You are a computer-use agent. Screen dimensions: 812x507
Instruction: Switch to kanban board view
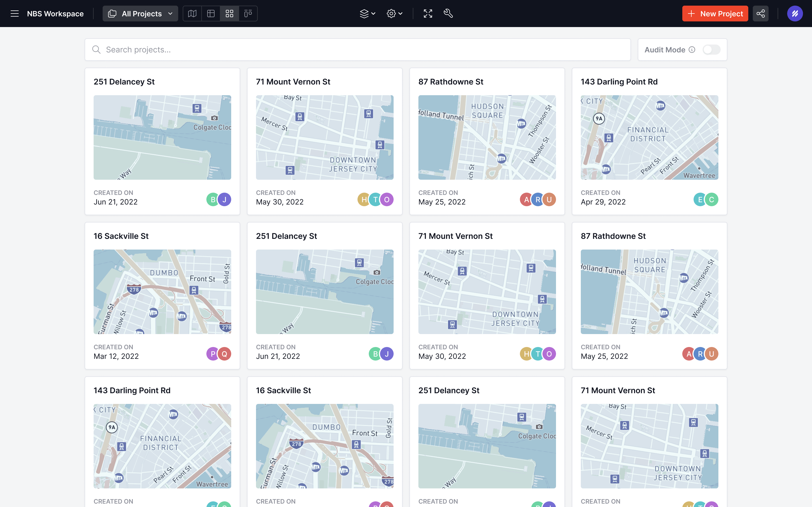(248, 14)
